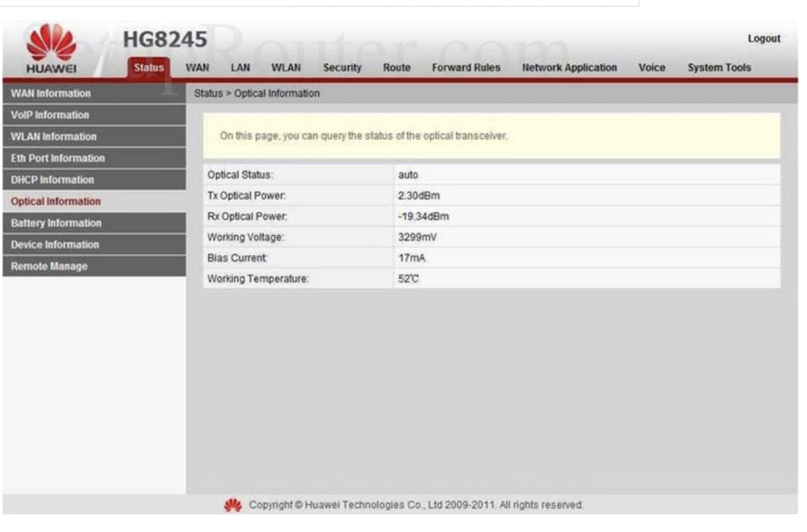Image resolution: width=807 pixels, height=532 pixels.
Task: Open the Network Application tab
Action: coord(569,68)
